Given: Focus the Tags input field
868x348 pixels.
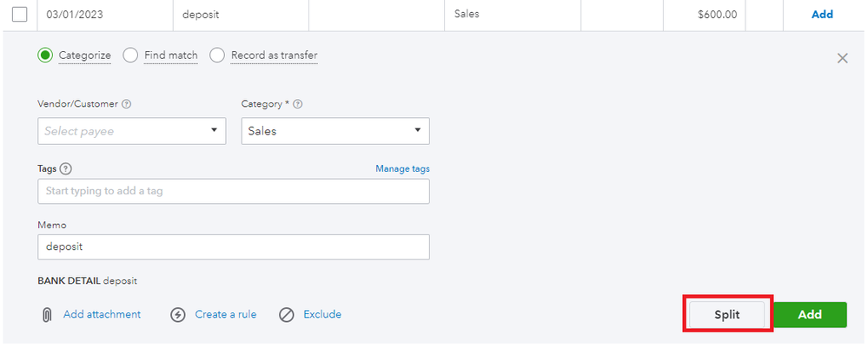Looking at the screenshot, I should click(234, 191).
